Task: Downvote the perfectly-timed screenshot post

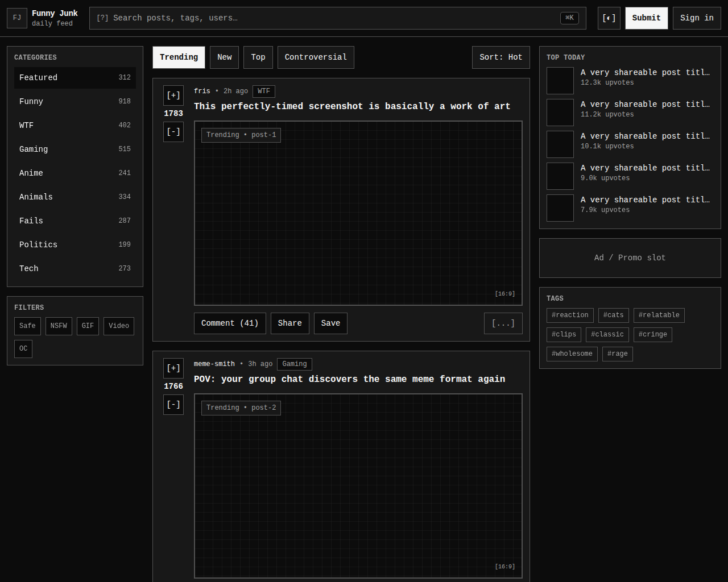Action: tap(173, 132)
